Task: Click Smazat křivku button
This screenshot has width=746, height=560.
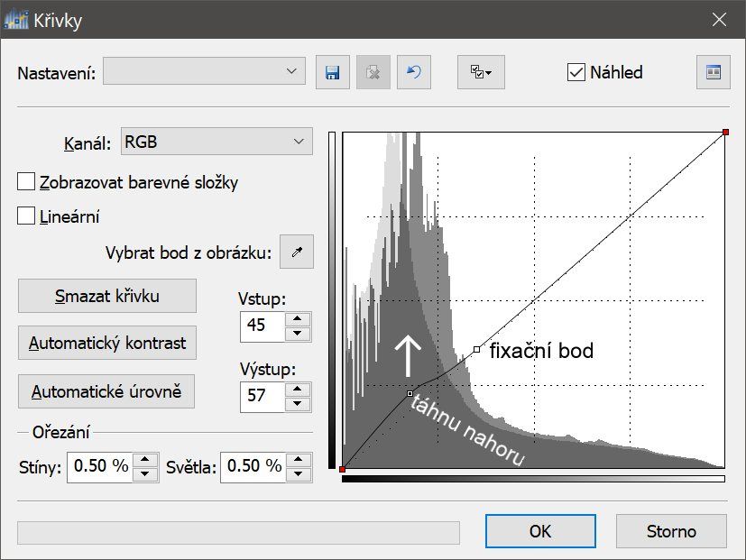Action: point(107,296)
